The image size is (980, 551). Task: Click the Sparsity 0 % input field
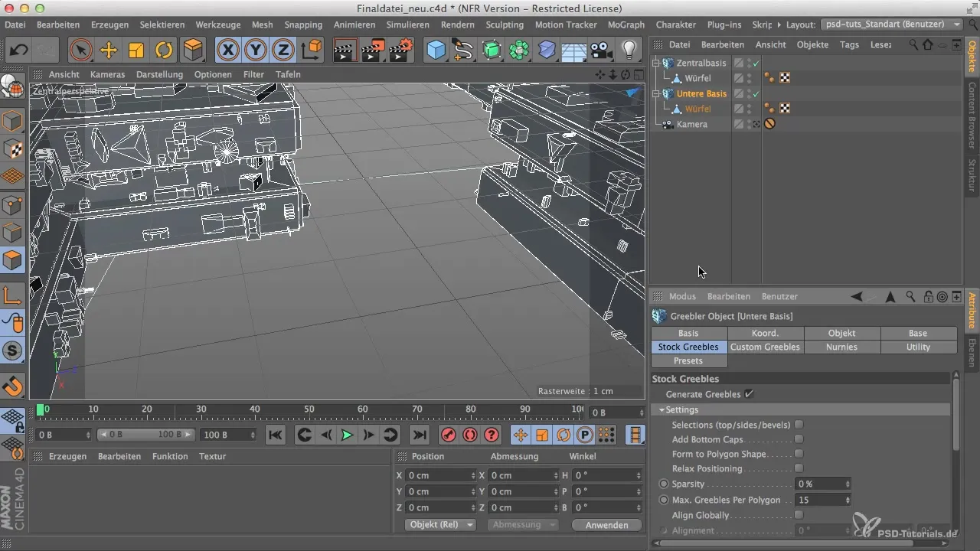point(819,484)
